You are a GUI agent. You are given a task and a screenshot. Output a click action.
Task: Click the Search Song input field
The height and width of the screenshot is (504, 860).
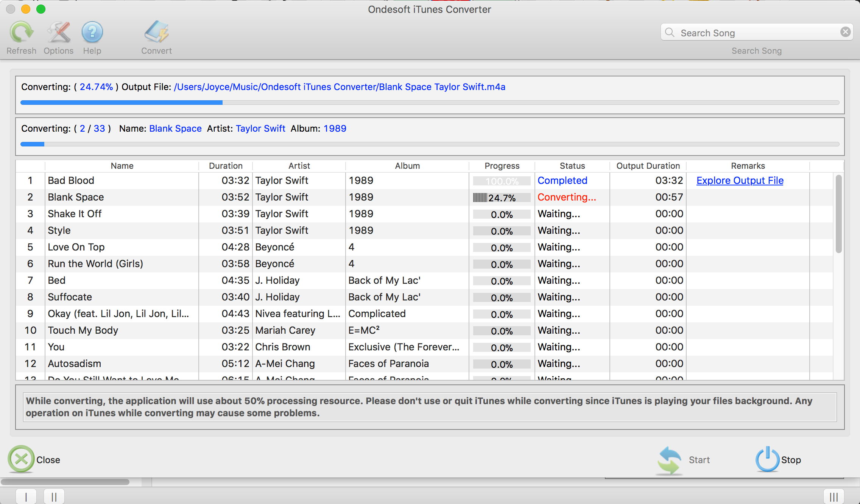757,33
